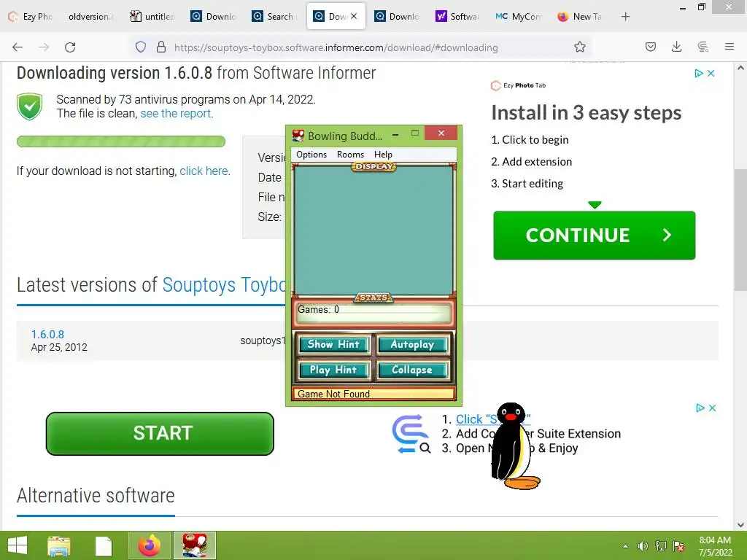Click the green START button
The height and width of the screenshot is (560, 747).
coord(160,433)
